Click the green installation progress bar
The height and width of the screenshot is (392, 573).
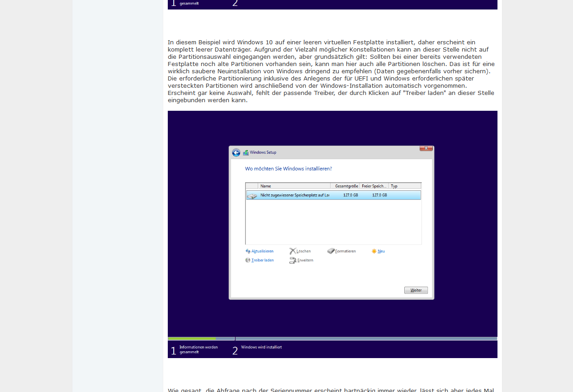click(x=192, y=338)
